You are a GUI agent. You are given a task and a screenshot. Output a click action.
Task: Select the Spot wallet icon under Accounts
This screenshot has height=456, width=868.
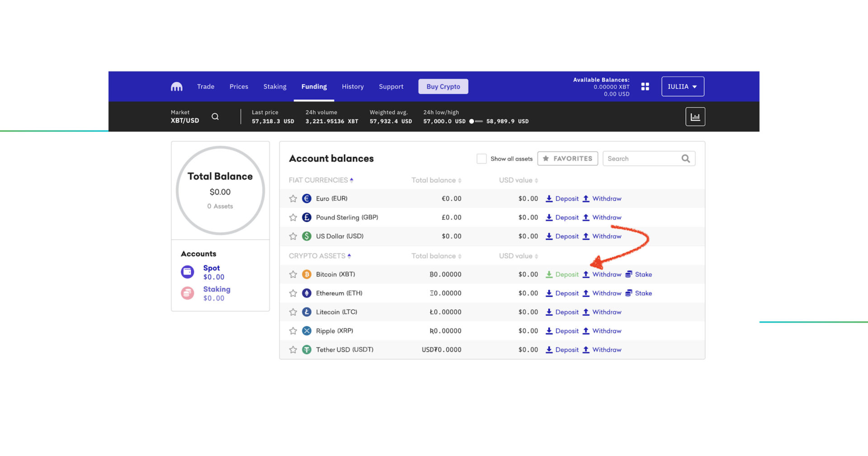(187, 271)
